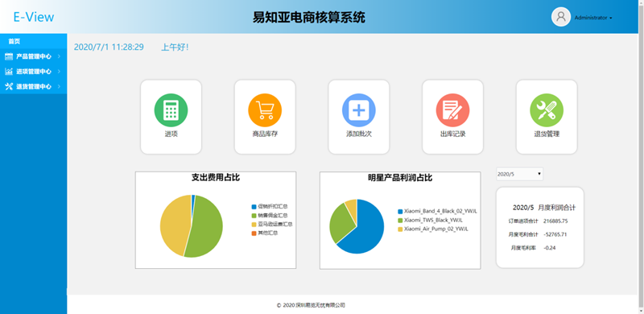Click the green 销售佣金汇总 legend swatch
644x314 pixels.
(x=254, y=215)
